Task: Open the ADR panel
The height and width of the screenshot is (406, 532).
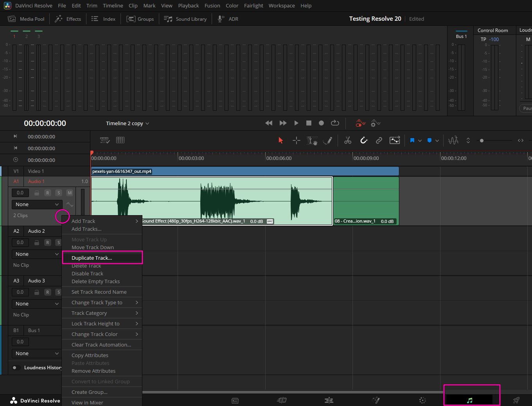Action: (x=228, y=19)
